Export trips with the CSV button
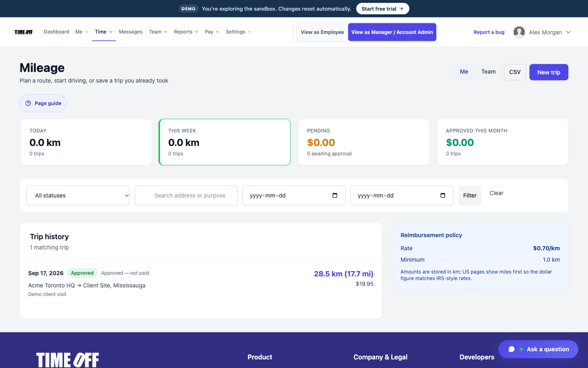This screenshot has width=588, height=368. [515, 72]
